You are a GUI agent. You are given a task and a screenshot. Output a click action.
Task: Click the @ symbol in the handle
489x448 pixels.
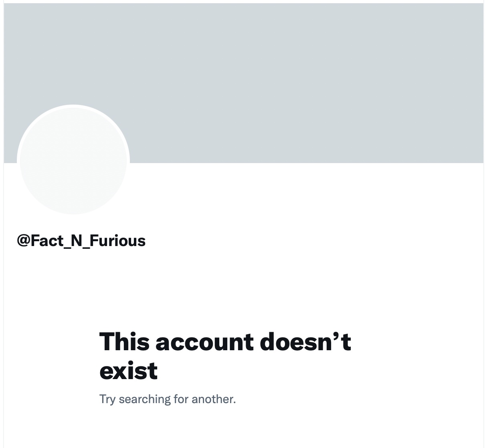pyautogui.click(x=23, y=241)
